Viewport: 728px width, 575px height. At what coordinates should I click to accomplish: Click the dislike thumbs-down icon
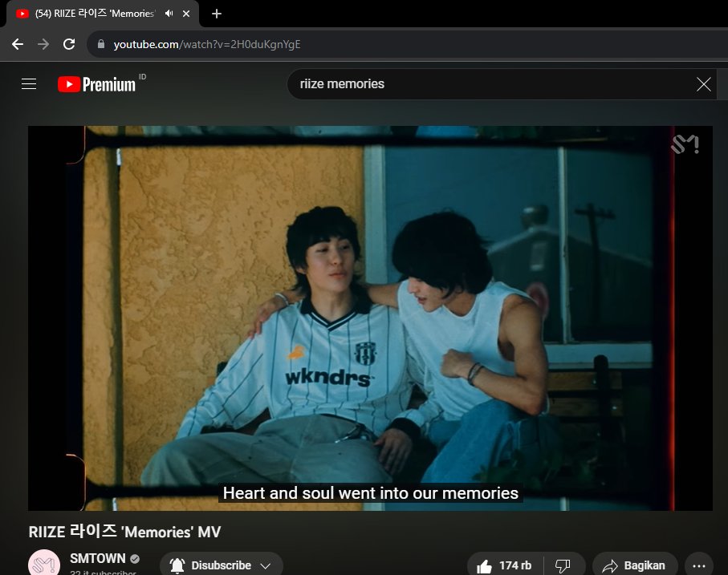564,565
